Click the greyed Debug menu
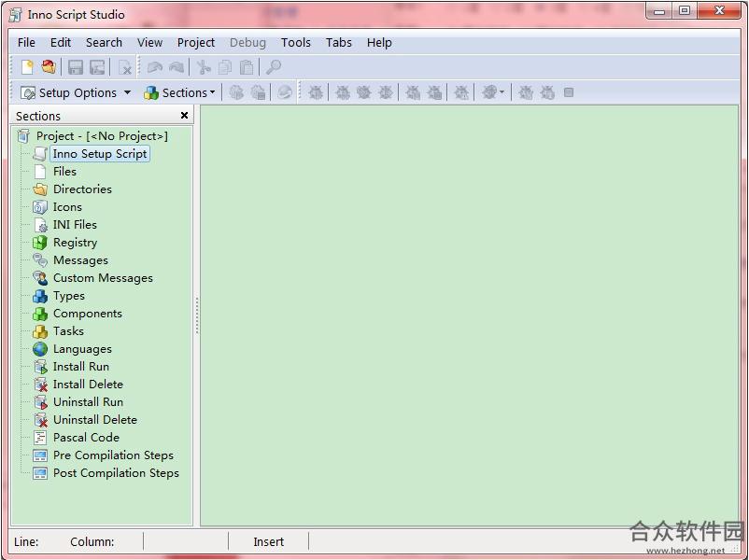Viewport: 749px width, 560px height. point(247,43)
